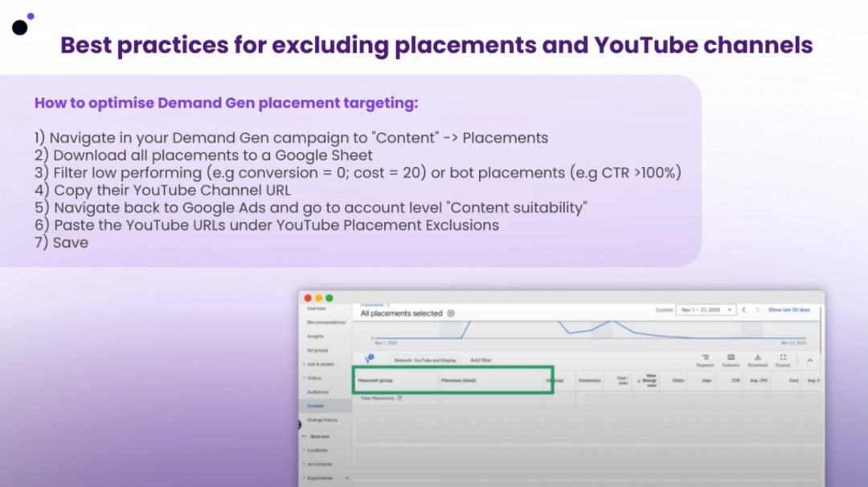868x487 pixels.
Task: Click the How to optimise Demand Gen heading
Action: (x=227, y=103)
